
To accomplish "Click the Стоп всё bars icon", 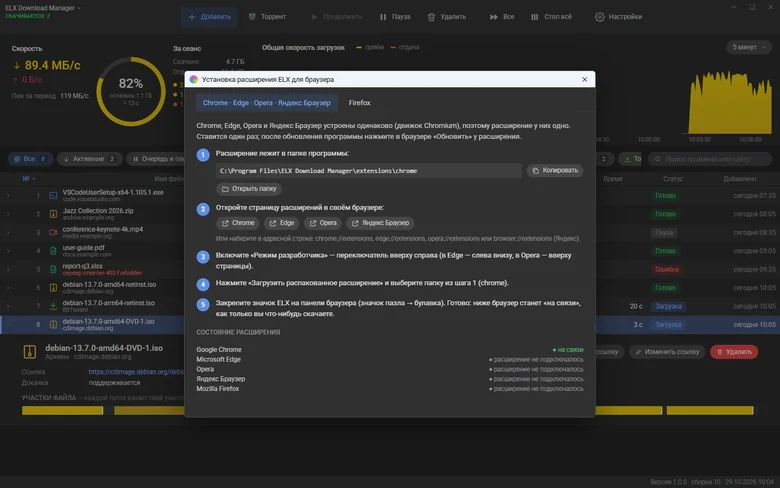I will [x=534, y=17].
